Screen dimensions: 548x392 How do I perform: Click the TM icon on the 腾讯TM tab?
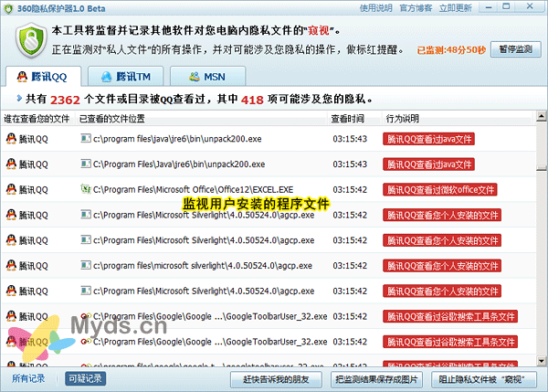point(106,77)
